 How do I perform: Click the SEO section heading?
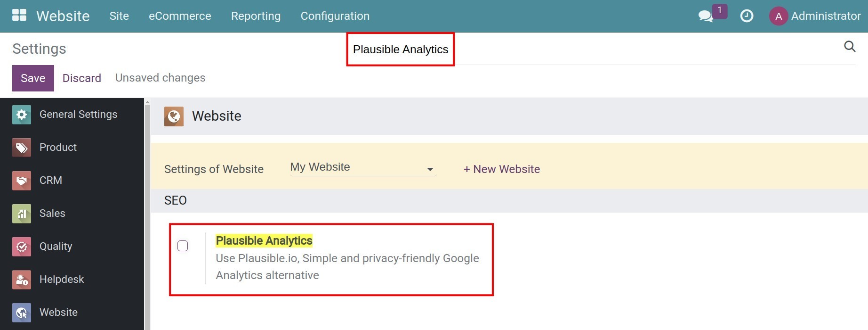pos(176,200)
